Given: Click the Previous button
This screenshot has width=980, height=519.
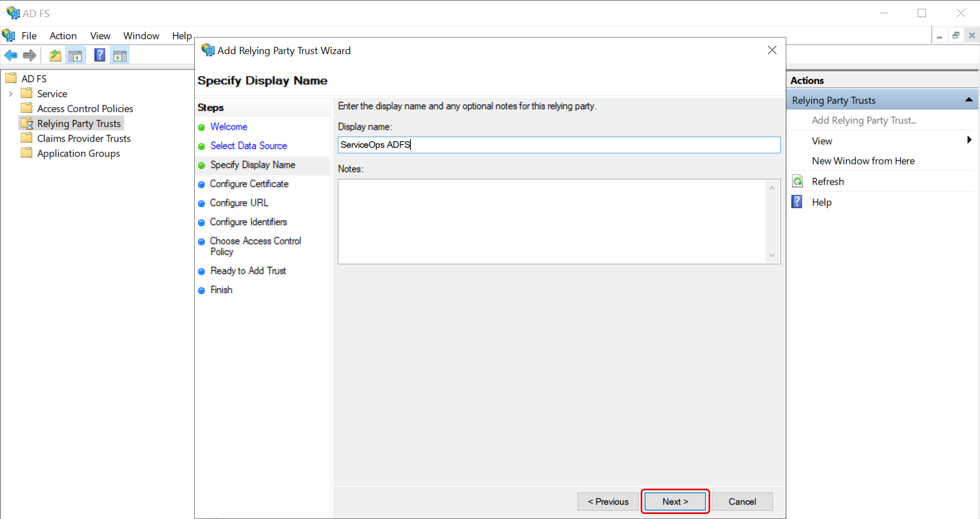Looking at the screenshot, I should tap(608, 501).
